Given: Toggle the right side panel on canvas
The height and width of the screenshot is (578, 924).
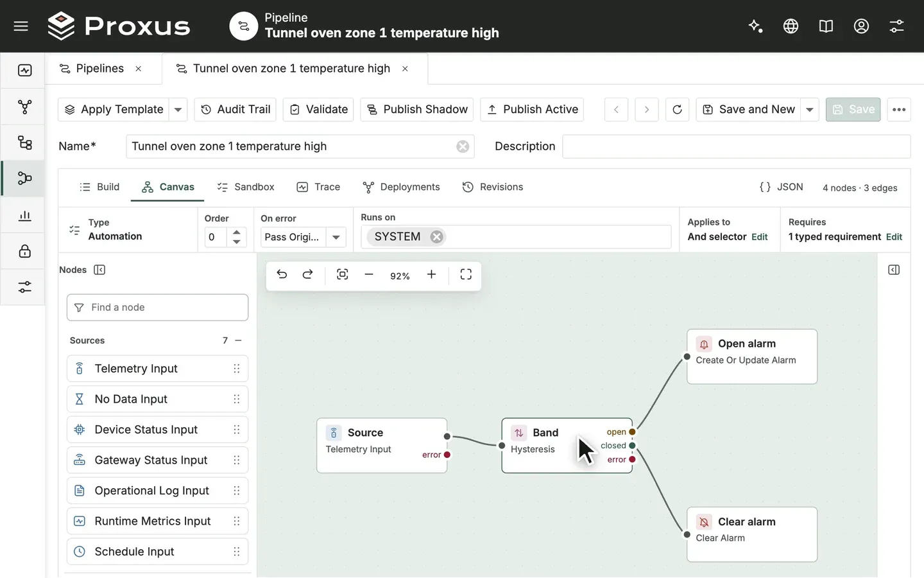Looking at the screenshot, I should pyautogui.click(x=894, y=270).
